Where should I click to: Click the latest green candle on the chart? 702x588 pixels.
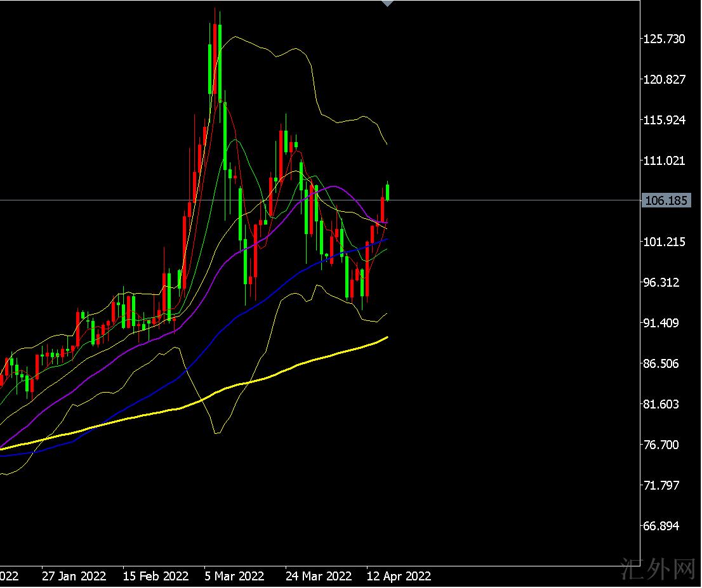pos(387,192)
